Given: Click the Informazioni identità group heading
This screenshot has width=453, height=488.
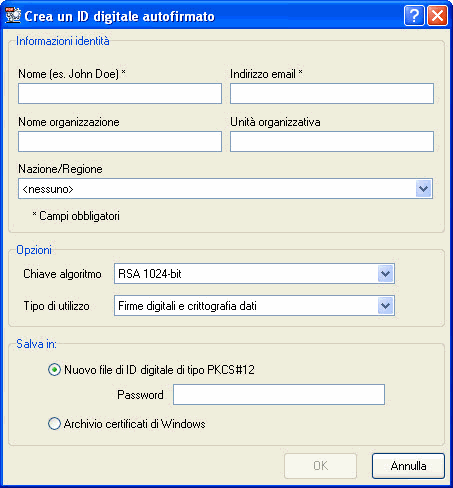Looking at the screenshot, I should click(63, 41).
